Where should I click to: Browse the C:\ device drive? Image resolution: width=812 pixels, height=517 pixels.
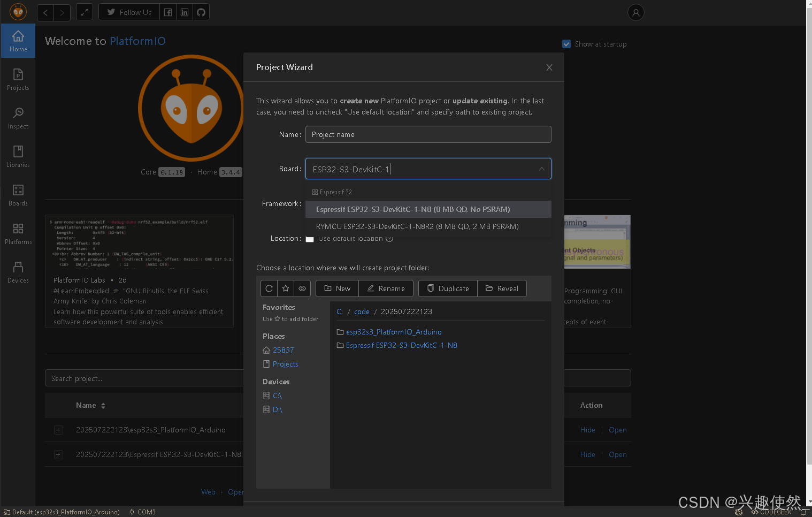tap(277, 396)
